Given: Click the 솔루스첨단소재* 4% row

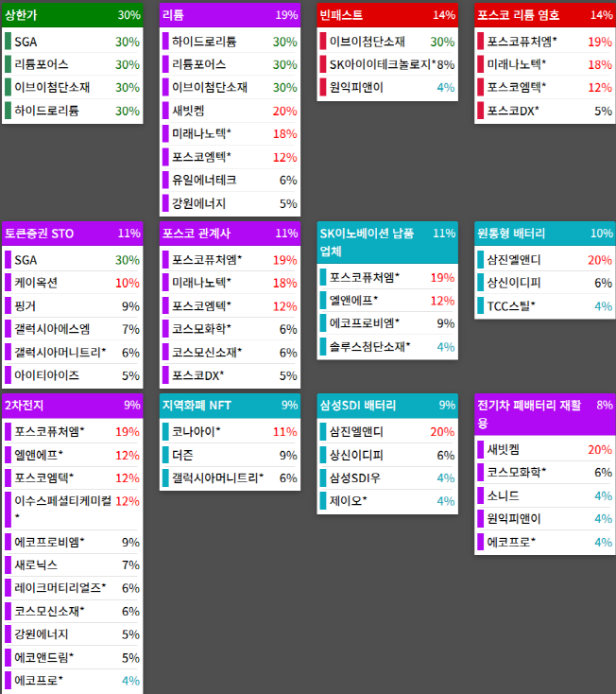Looking at the screenshot, I should [387, 347].
